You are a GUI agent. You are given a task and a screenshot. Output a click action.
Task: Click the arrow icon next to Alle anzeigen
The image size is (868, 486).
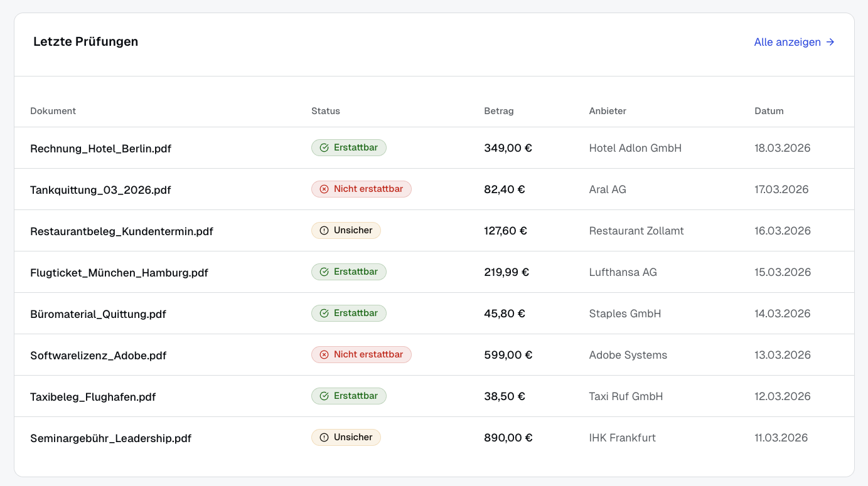pos(830,42)
